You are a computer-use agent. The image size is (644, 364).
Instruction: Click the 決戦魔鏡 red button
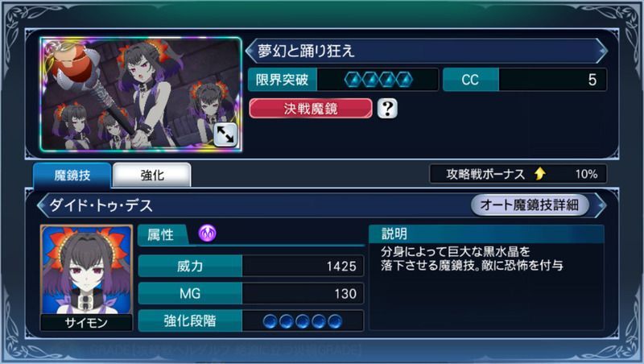click(311, 109)
